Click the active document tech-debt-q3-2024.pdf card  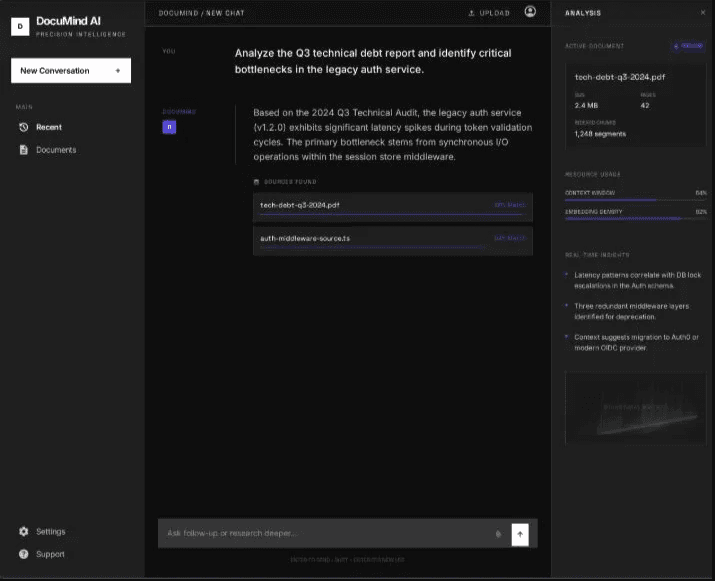pos(636,105)
